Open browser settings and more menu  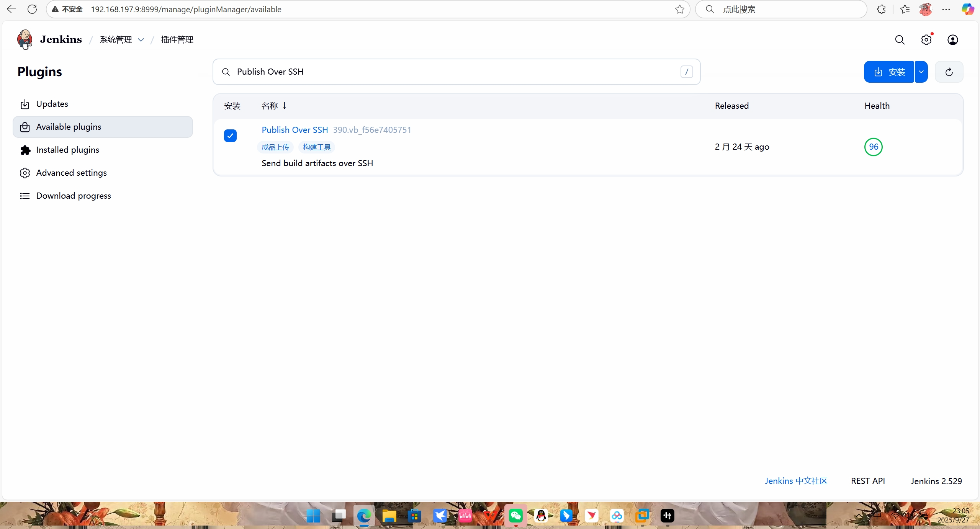point(946,9)
